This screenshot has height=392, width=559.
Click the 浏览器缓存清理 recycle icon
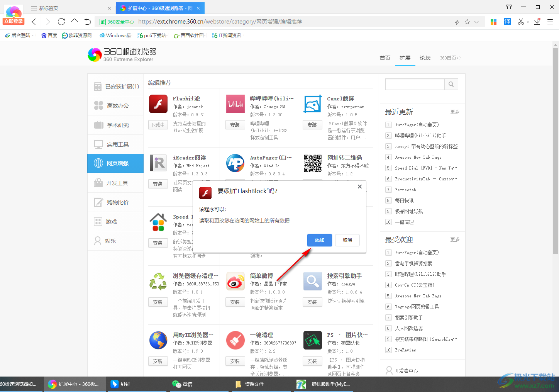pyautogui.click(x=158, y=282)
